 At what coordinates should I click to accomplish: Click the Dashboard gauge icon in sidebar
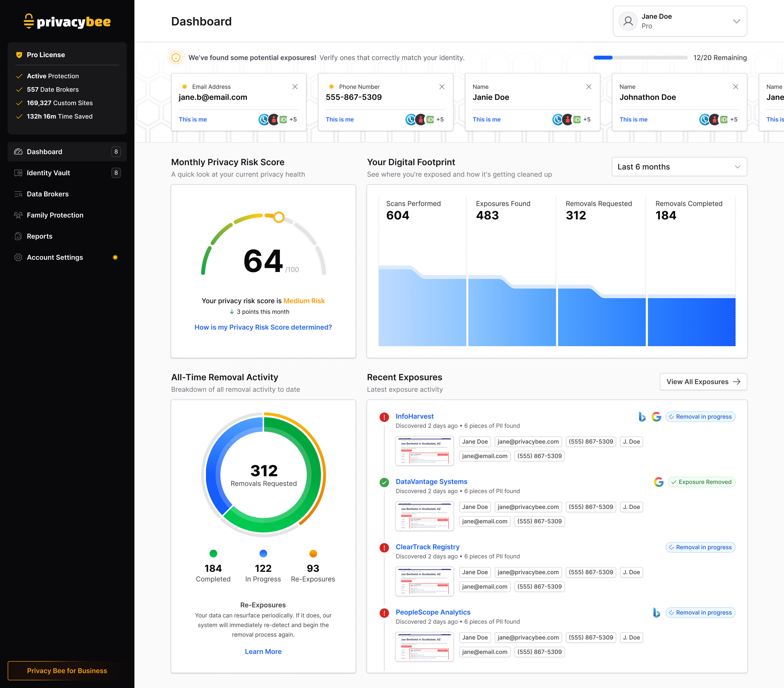click(x=18, y=151)
